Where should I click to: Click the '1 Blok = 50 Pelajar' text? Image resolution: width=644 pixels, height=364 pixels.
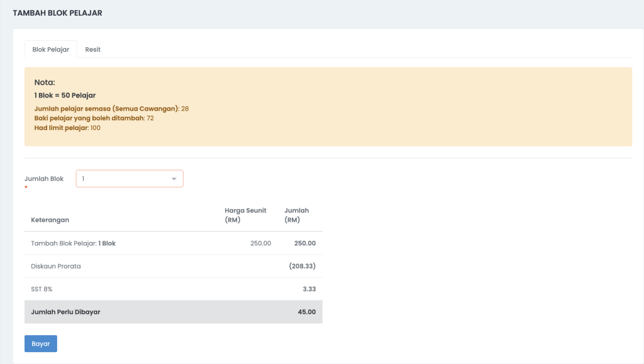[65, 96]
